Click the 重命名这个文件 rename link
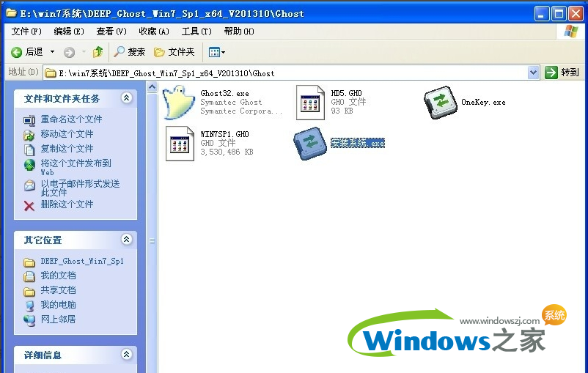588x373 pixels. [71, 119]
